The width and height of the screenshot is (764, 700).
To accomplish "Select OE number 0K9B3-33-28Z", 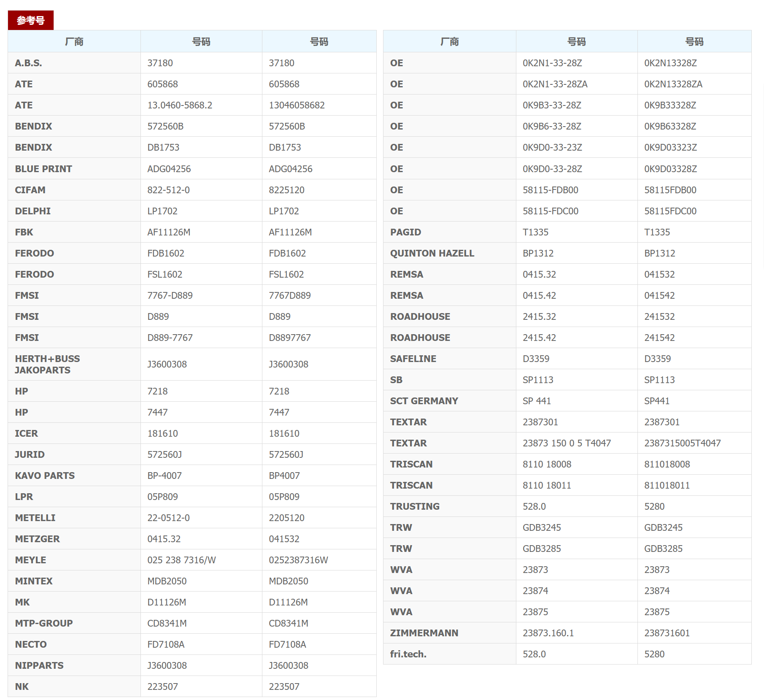I will [552, 105].
